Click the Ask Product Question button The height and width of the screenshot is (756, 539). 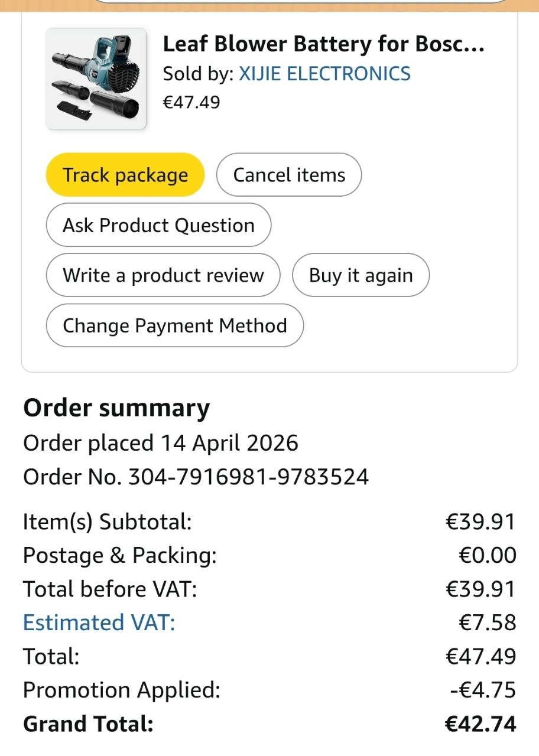pyautogui.click(x=158, y=225)
